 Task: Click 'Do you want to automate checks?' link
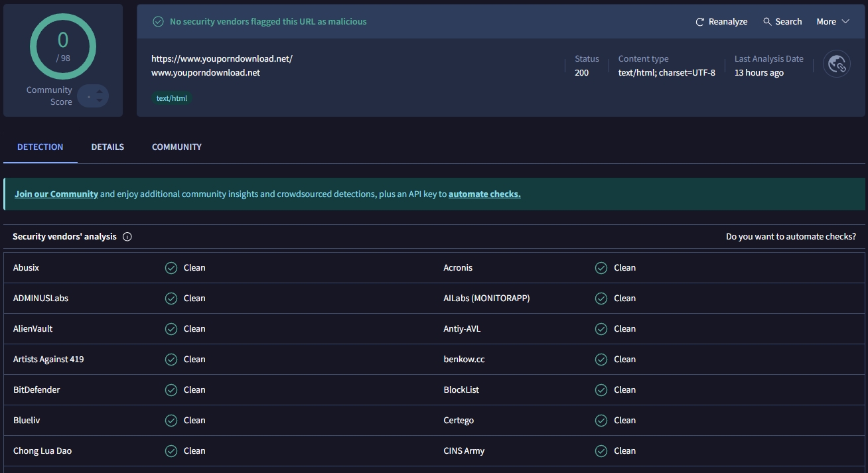click(x=790, y=237)
